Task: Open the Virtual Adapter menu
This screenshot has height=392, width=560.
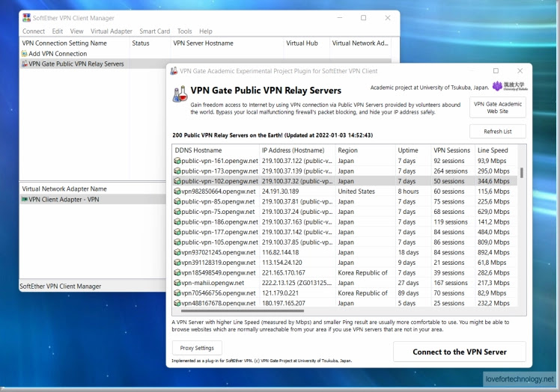Action: [x=112, y=31]
